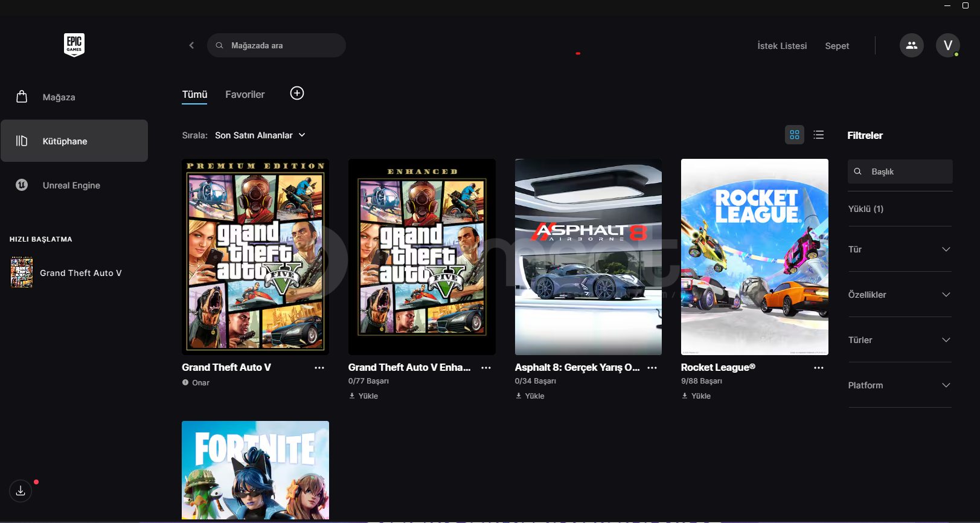Expand the Özellikler filter
Screen dimensions: 980x523
pos(900,295)
